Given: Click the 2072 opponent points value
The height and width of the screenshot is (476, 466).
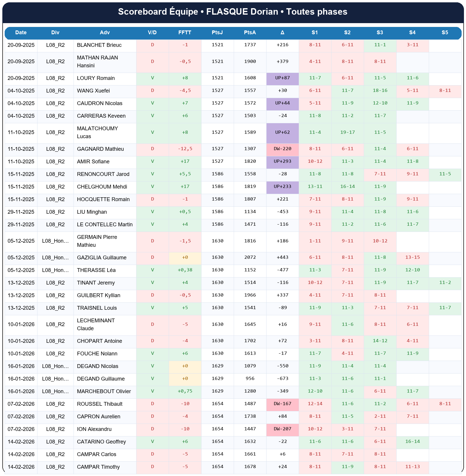Looking at the screenshot, I should click(x=250, y=258).
